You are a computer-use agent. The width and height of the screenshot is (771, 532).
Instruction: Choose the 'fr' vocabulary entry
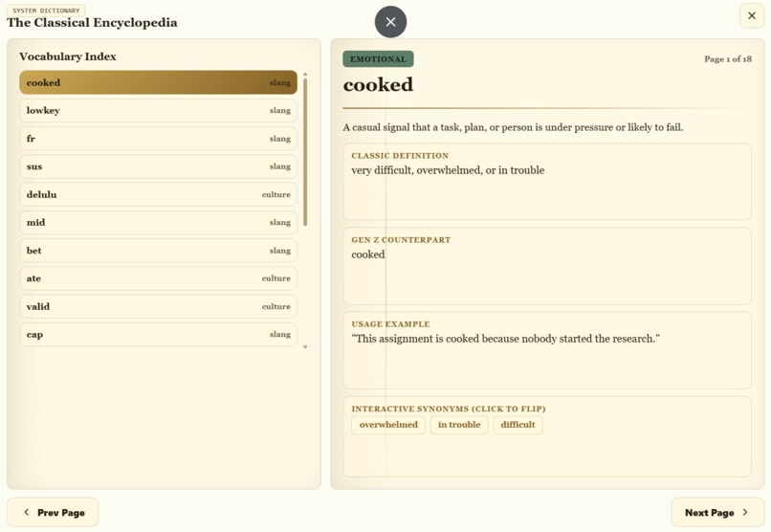point(159,139)
